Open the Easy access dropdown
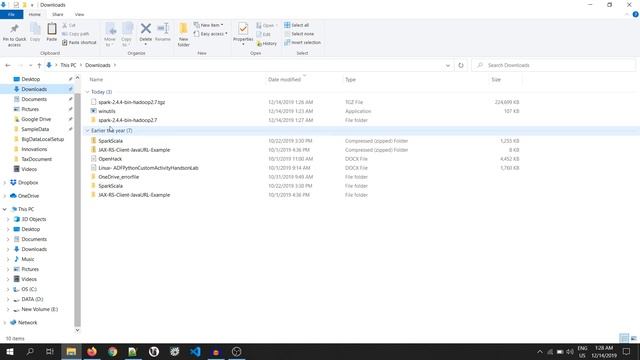Image resolution: width=640 pixels, height=360 pixels. [x=211, y=34]
